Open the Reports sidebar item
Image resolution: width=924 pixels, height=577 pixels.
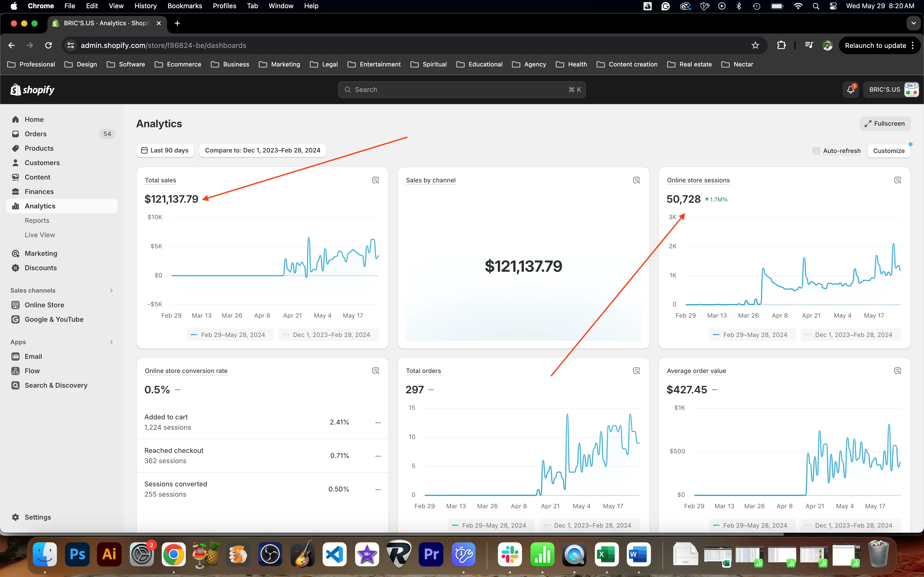37,220
